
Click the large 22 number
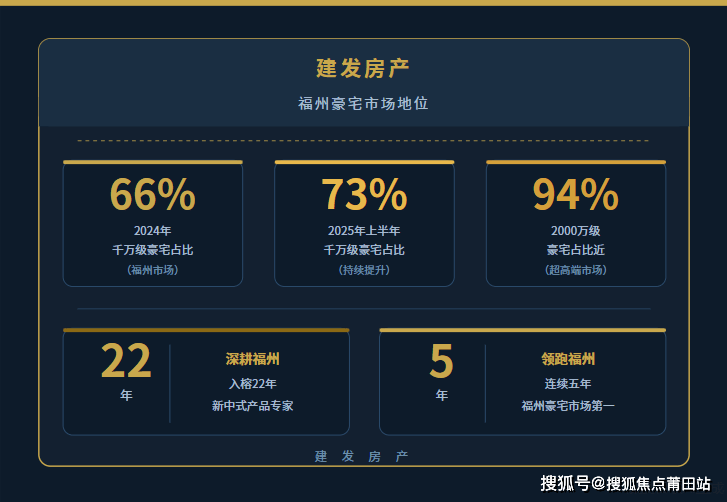pos(126,361)
